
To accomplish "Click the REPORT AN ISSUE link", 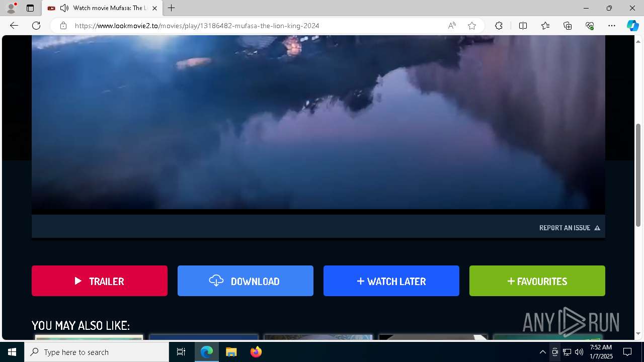I will tap(570, 228).
